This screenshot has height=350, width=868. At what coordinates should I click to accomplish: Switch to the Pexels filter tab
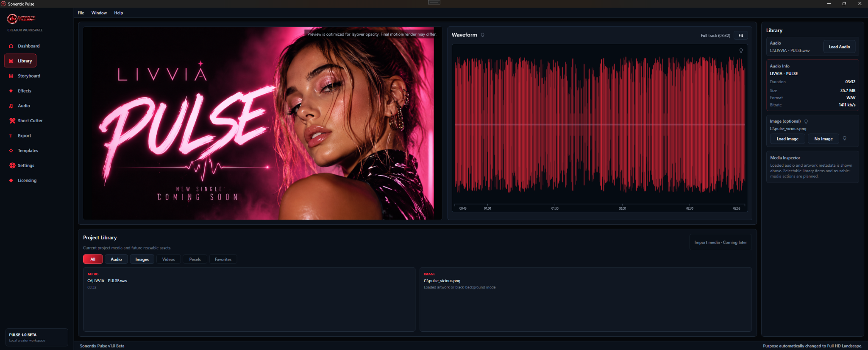coord(195,259)
